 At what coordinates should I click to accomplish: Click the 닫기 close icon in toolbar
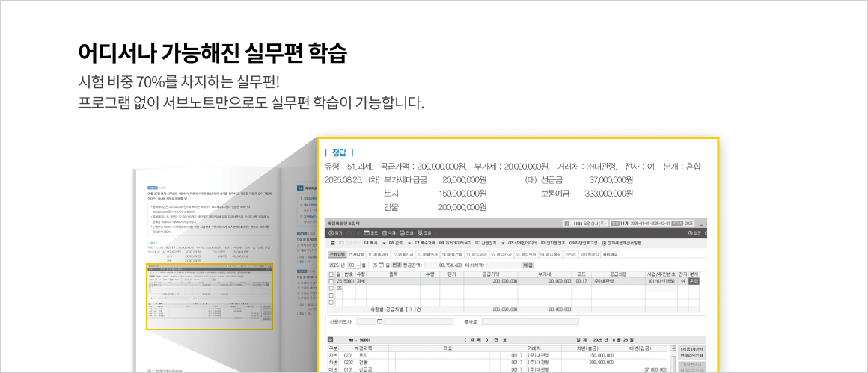pos(331,233)
